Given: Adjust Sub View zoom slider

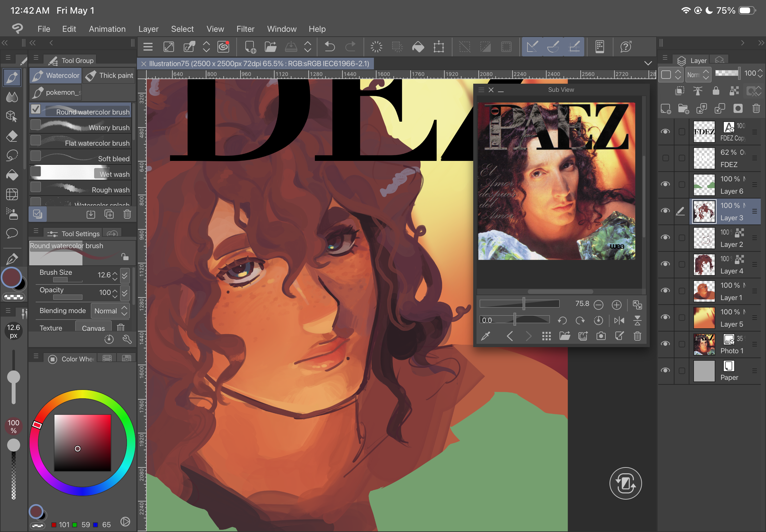Looking at the screenshot, I should tap(519, 304).
